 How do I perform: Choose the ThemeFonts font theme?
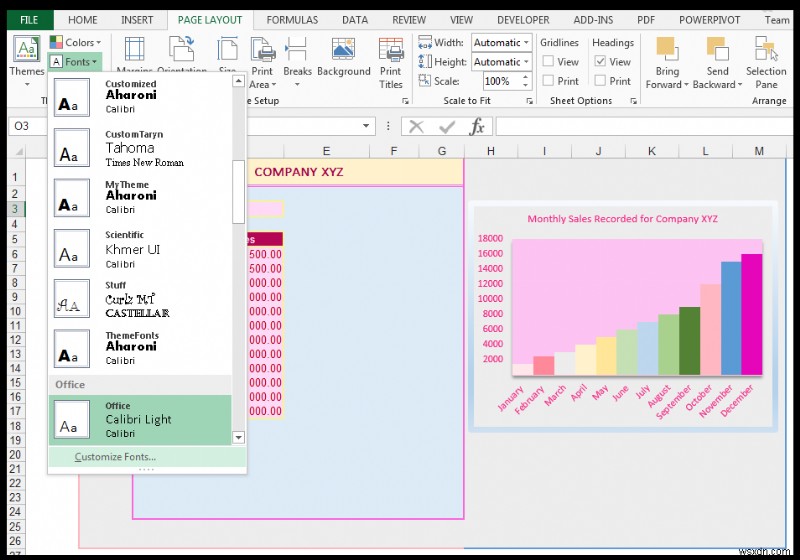point(140,348)
